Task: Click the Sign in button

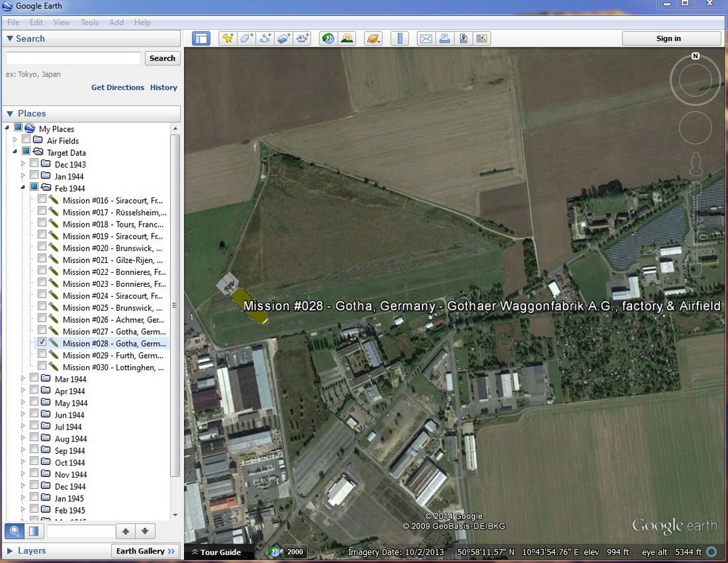Action: tap(669, 39)
